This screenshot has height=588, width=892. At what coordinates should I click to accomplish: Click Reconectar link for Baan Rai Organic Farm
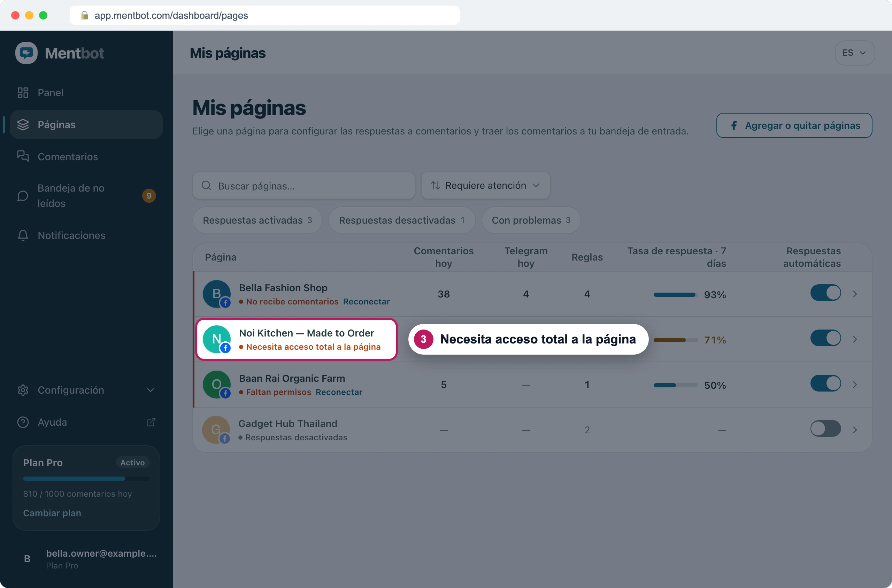point(339,392)
